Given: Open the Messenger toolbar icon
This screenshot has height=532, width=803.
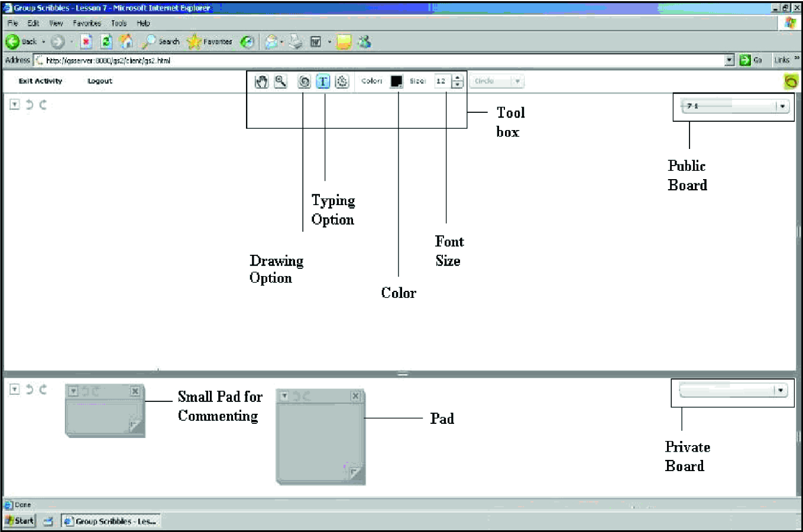Looking at the screenshot, I should (x=364, y=41).
